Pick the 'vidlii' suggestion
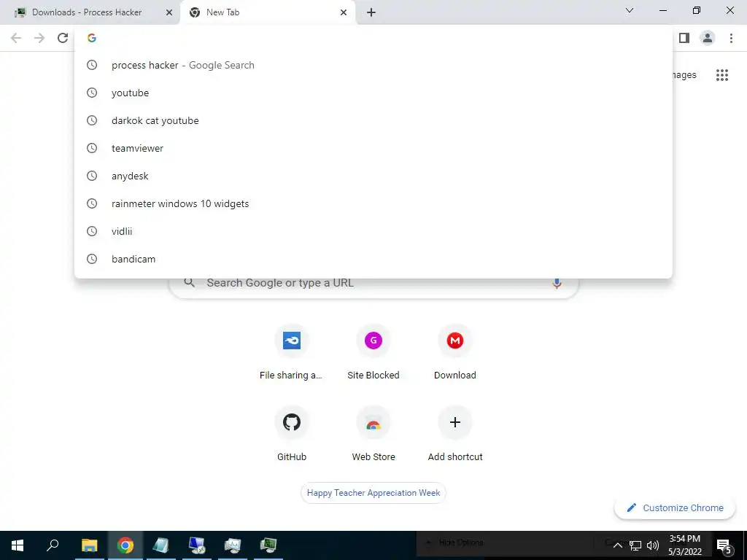Viewport: 747px width, 560px height. coord(373,231)
